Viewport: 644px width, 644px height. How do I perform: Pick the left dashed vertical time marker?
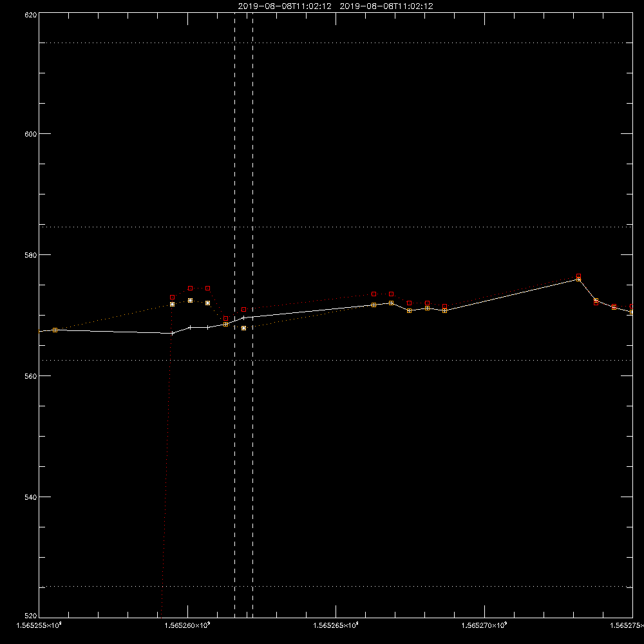pos(235,315)
